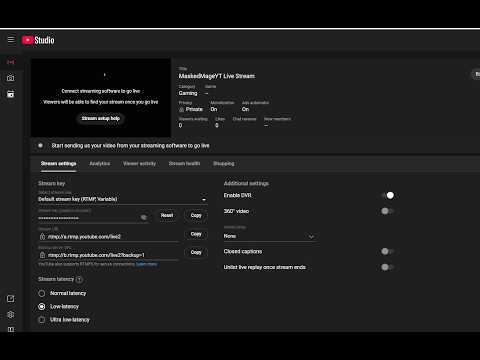480x360 pixels.
Task: Switch to the Analytics tab
Action: pyautogui.click(x=100, y=163)
